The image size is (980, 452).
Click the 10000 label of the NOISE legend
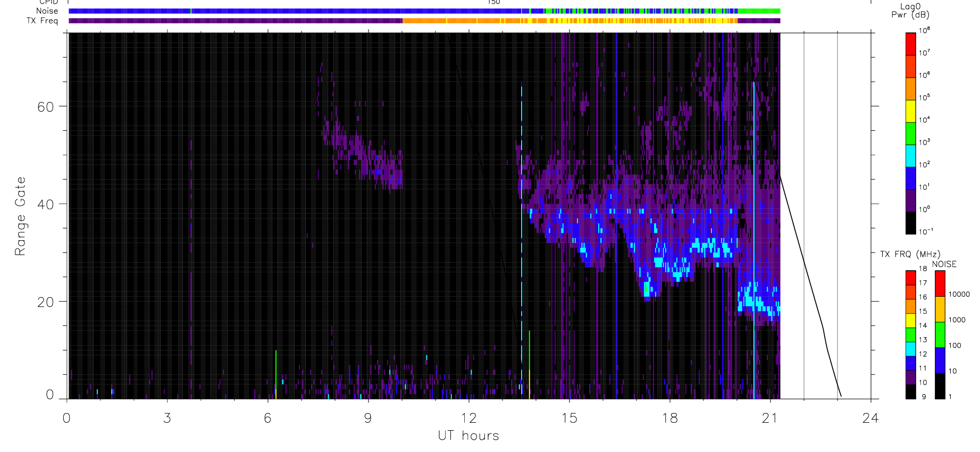click(x=959, y=295)
